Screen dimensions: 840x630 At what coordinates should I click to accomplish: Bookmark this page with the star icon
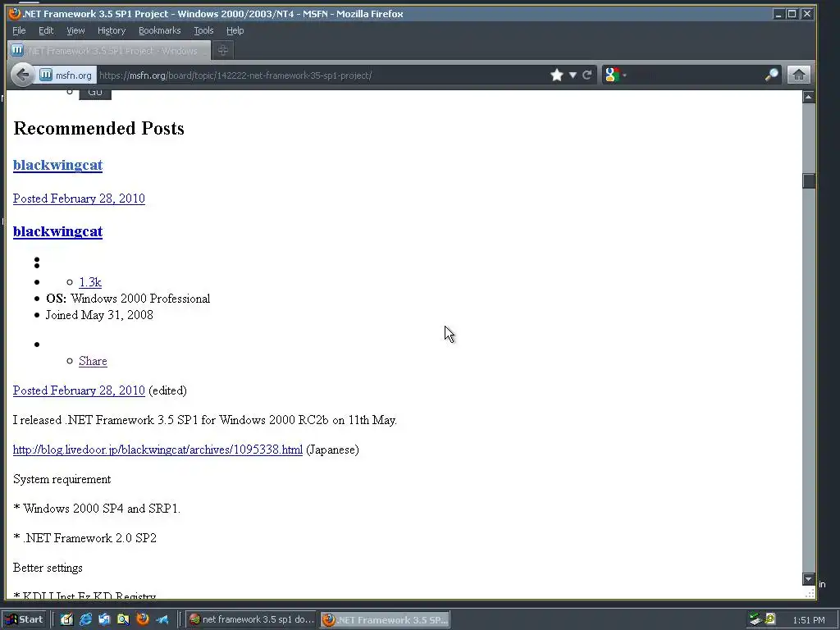point(557,75)
